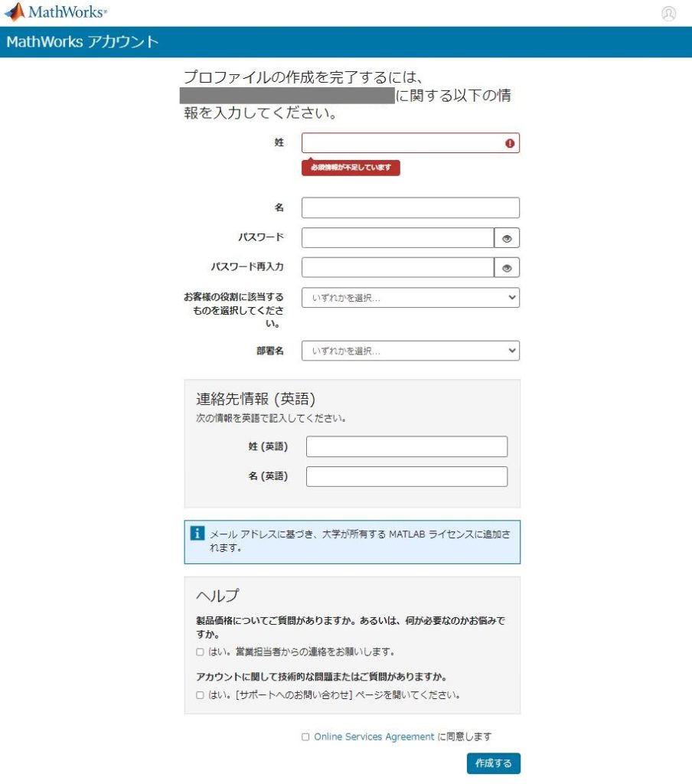
Task: Click the red error icon in 姓 field
Action: (510, 143)
